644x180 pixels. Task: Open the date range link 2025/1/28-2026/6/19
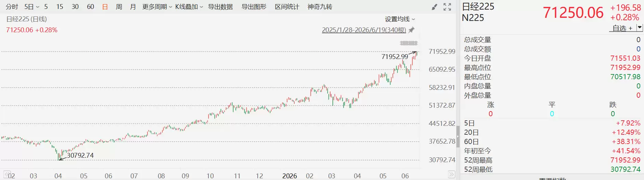click(364, 30)
